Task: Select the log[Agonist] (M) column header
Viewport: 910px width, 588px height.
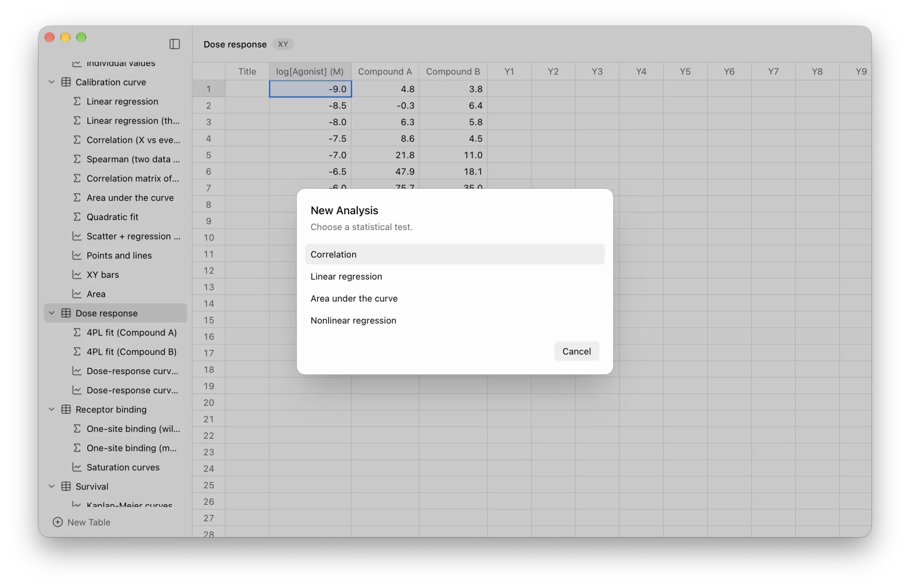Action: [x=310, y=72]
